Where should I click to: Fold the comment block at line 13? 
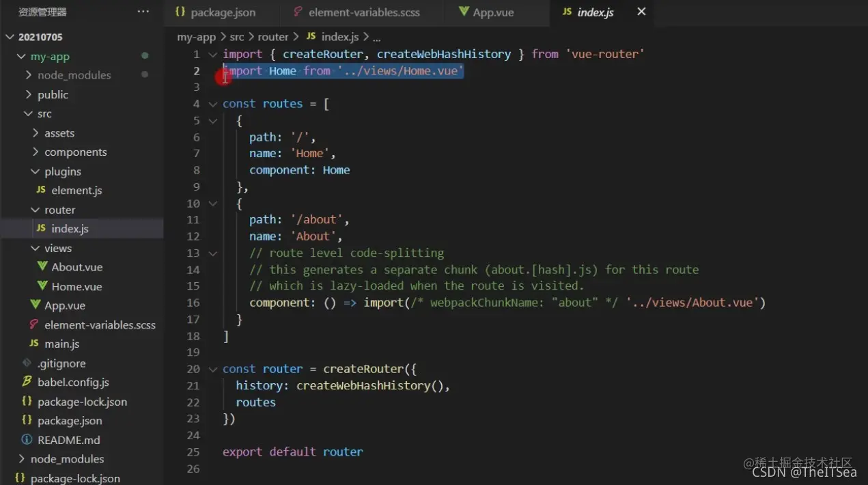point(212,253)
